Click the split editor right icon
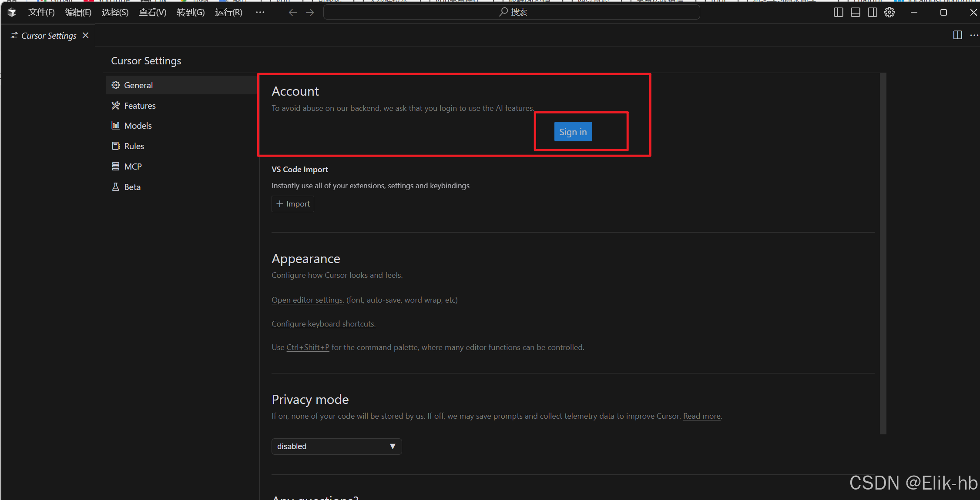This screenshot has width=980, height=500. tap(957, 35)
